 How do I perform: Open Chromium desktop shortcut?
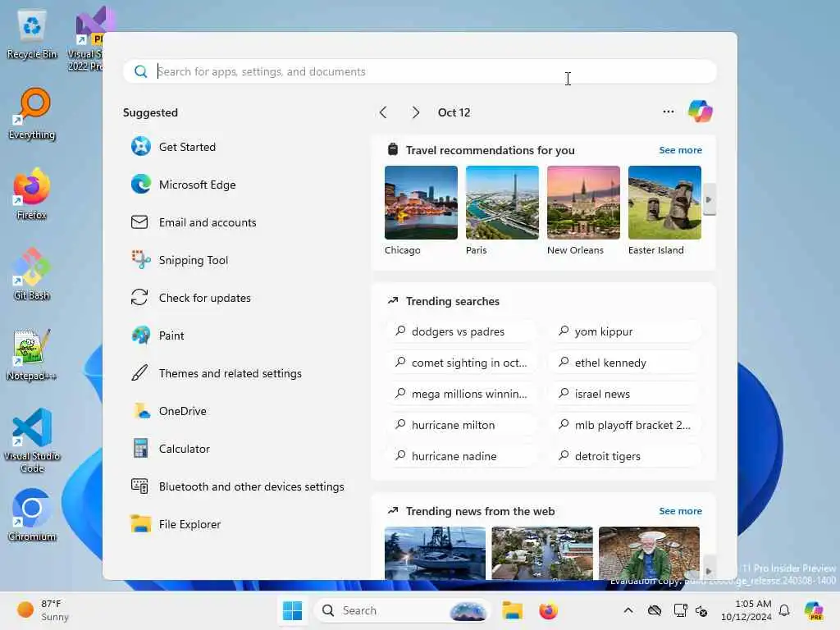[x=32, y=515]
